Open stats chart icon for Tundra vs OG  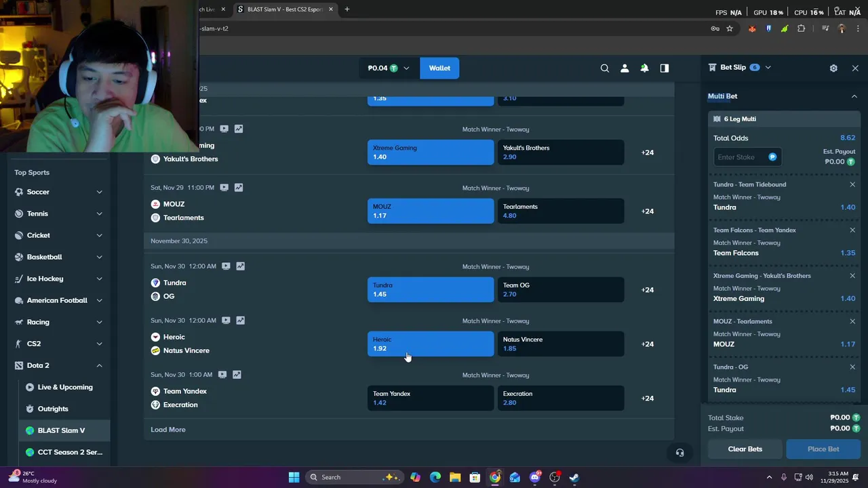coord(241,266)
